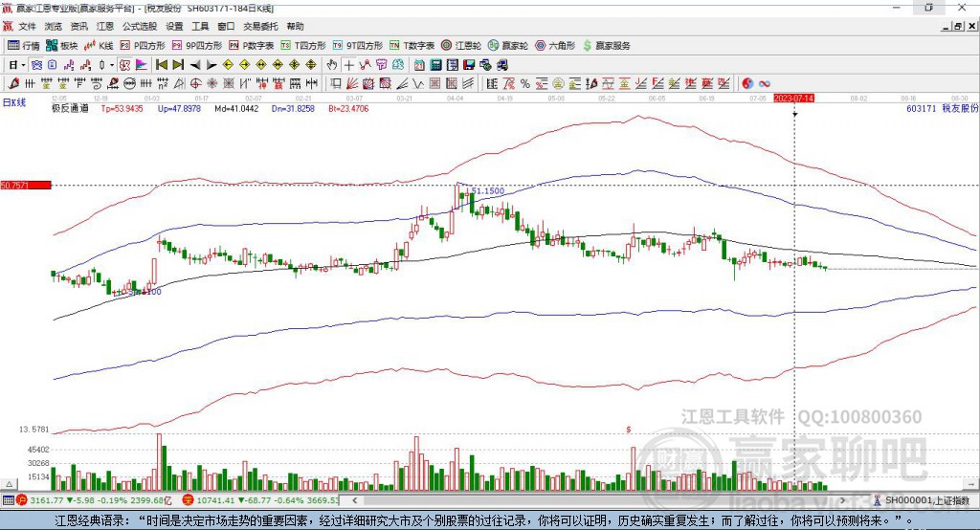Click horizontal scrollbar left arrow
The height and width of the screenshot is (530, 980).
tap(354, 500)
